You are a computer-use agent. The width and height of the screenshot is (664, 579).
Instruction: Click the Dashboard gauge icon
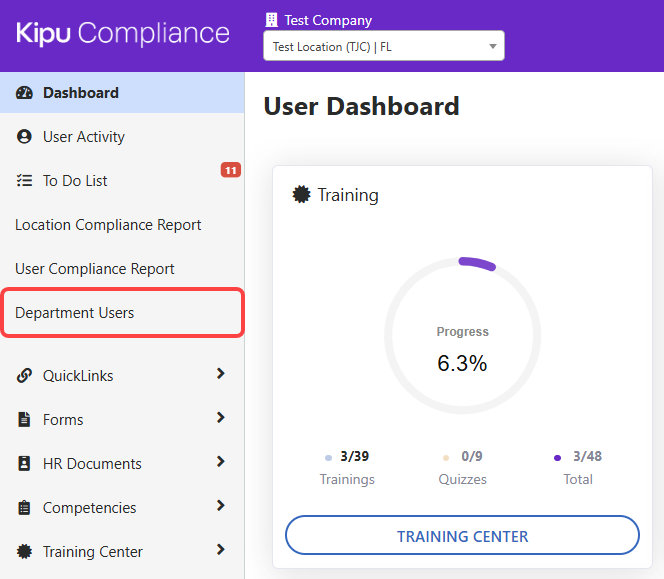pos(24,93)
